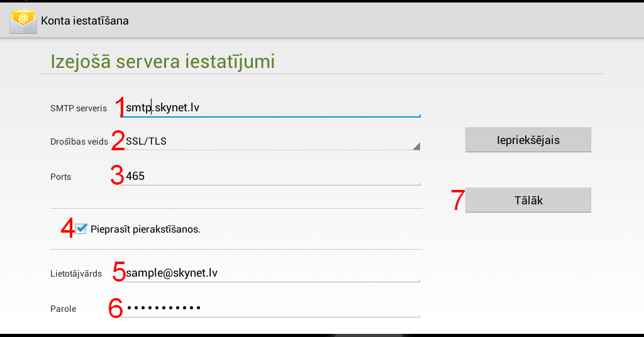644x337 pixels.
Task: Click the "Izejošā servera iestatījumi" heading
Action: (162, 62)
